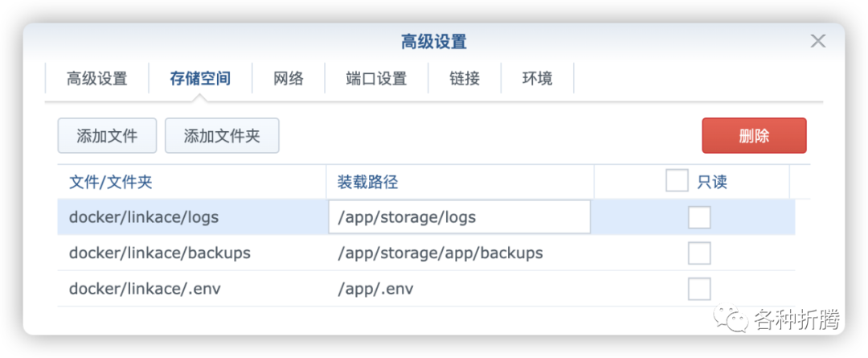
Task: Close the advanced settings dialog
Action: pos(817,41)
